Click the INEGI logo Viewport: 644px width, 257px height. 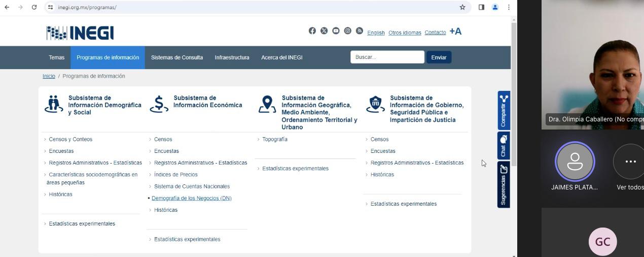(x=80, y=33)
